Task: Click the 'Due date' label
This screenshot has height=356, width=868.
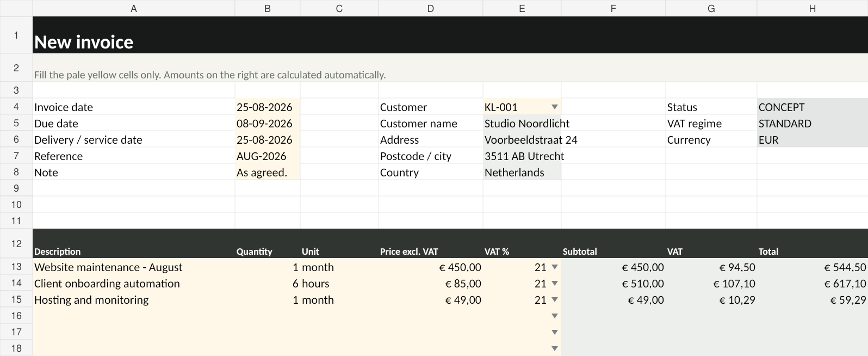Action: point(56,124)
